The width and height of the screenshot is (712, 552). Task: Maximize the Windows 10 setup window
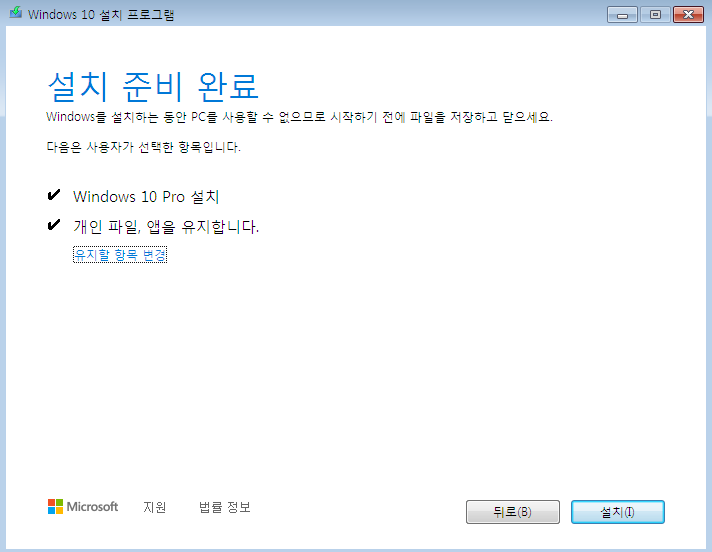pos(655,15)
